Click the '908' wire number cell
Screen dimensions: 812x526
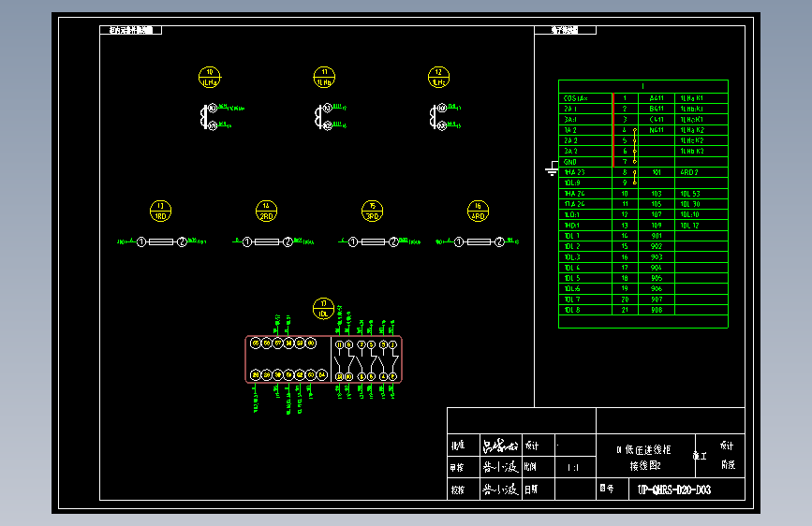tap(657, 310)
